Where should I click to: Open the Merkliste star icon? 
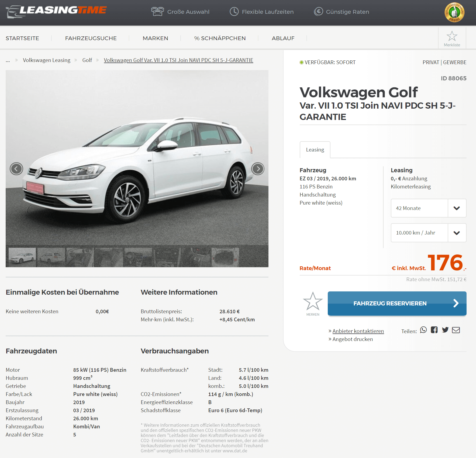452,38
